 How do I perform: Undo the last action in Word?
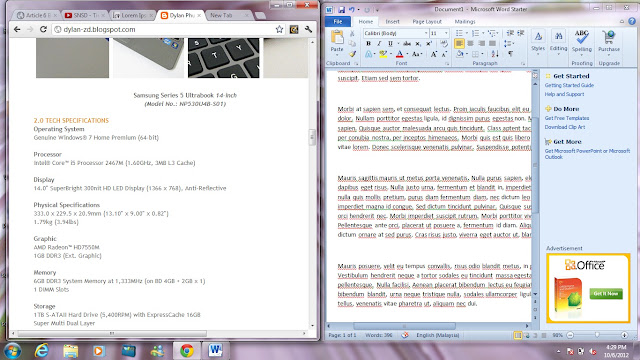pyautogui.click(x=352, y=9)
